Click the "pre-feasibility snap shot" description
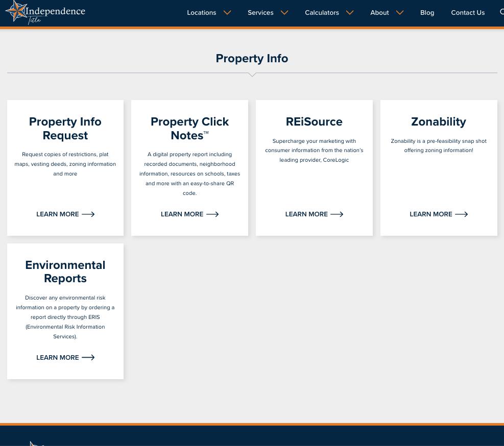Image resolution: width=504 pixels, height=446 pixels. (x=439, y=145)
